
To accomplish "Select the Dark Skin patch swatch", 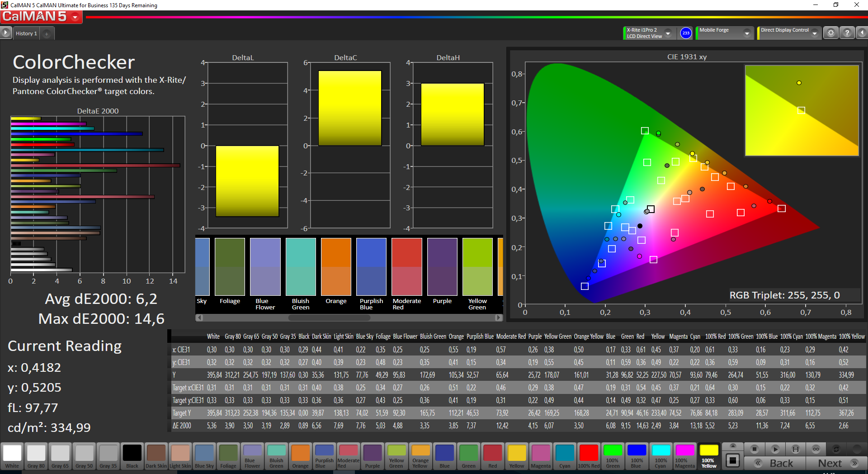I will click(156, 456).
